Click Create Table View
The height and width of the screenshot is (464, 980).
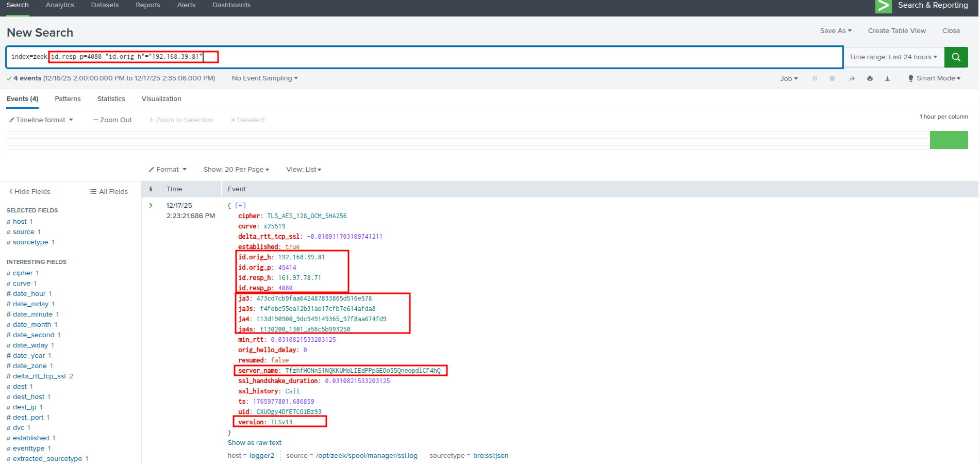pos(896,31)
